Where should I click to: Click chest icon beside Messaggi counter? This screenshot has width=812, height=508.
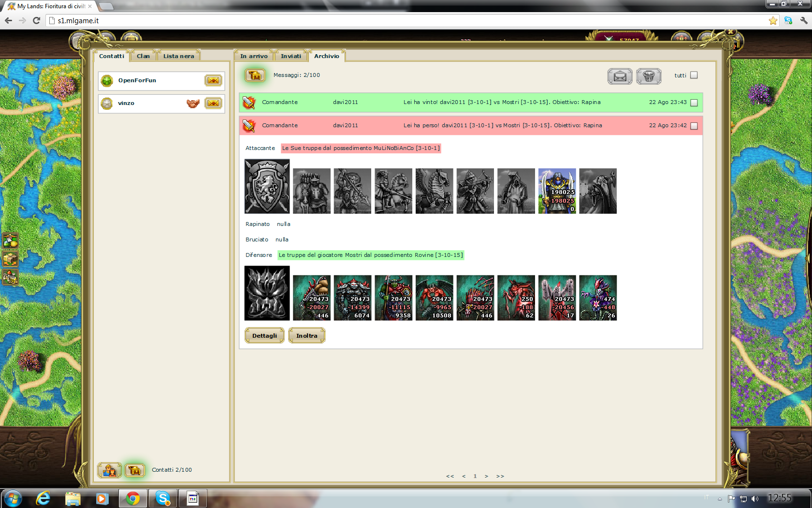(x=255, y=75)
